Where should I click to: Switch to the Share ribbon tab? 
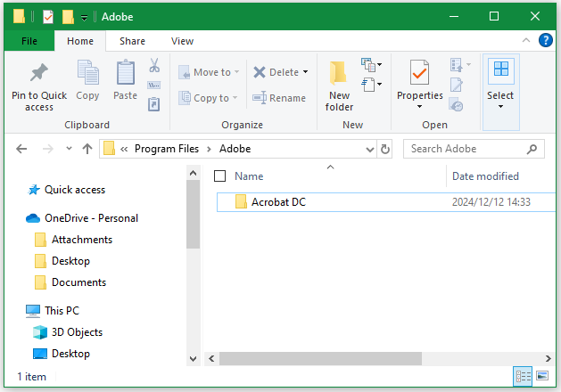tap(132, 41)
